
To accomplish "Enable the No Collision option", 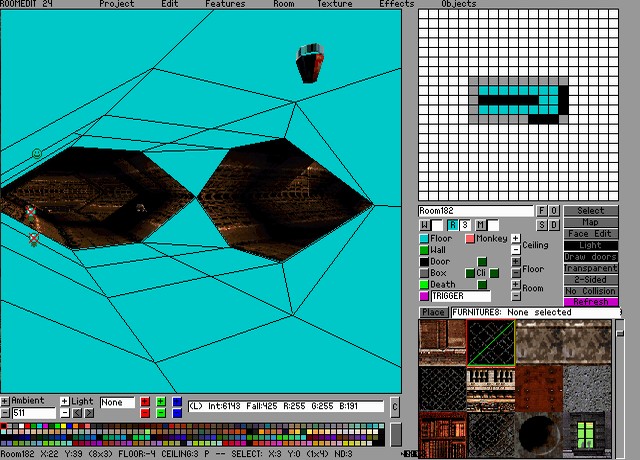I will pos(591,291).
